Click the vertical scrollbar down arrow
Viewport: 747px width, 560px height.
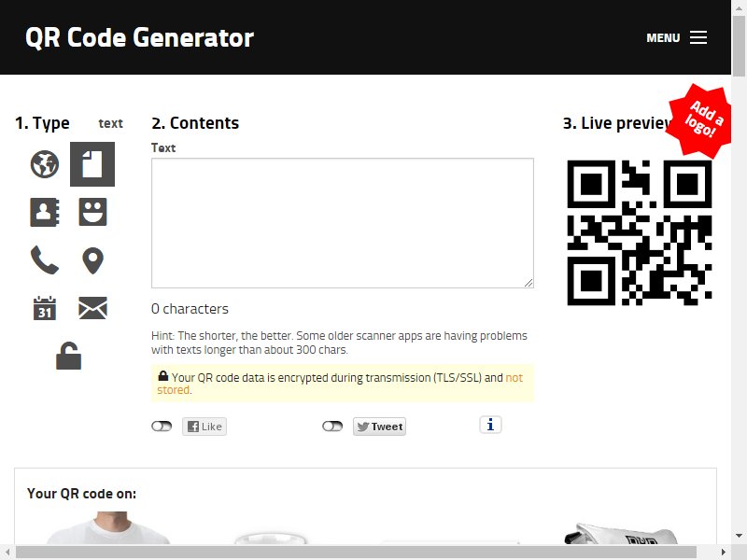coord(739,535)
